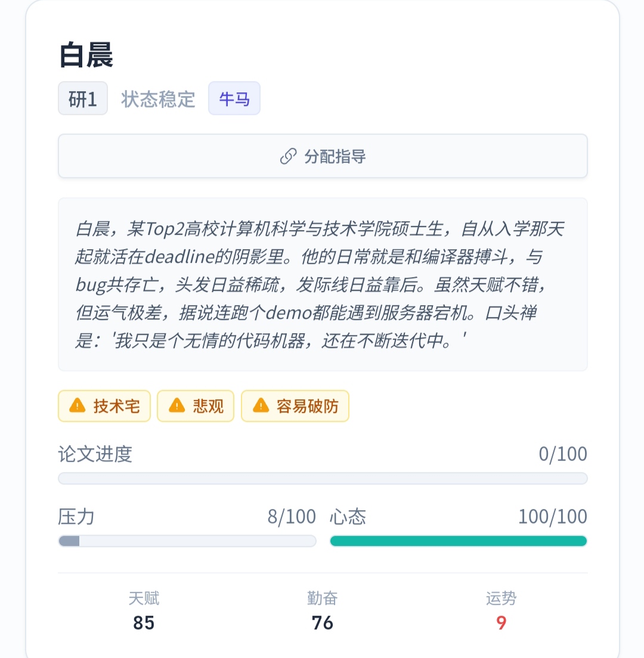The height and width of the screenshot is (658, 644).
Task: Click the 压力 progress bar
Action: click(x=187, y=541)
